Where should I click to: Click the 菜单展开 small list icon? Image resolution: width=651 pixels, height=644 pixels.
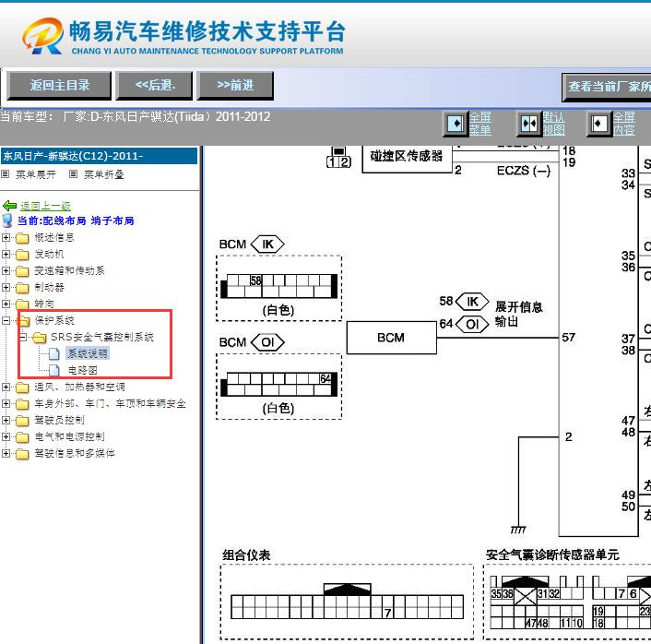tap(5, 174)
